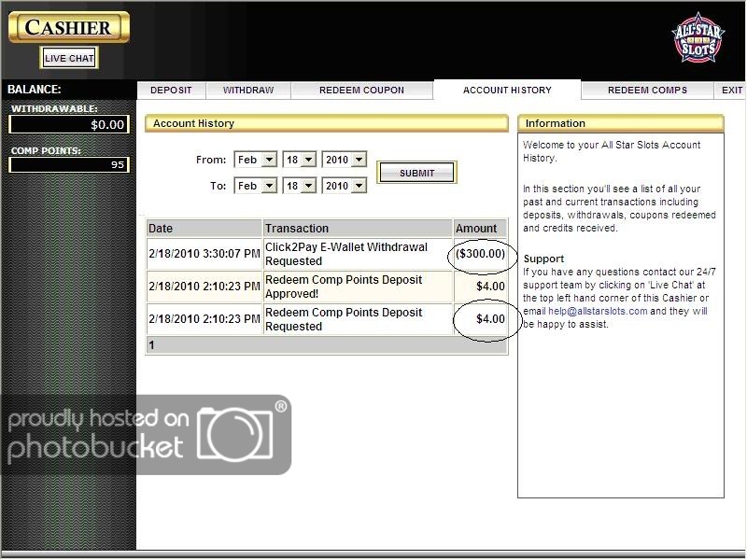Email help@allstarslots.com support link
Image resolution: width=747 pixels, height=560 pixels.
point(598,312)
